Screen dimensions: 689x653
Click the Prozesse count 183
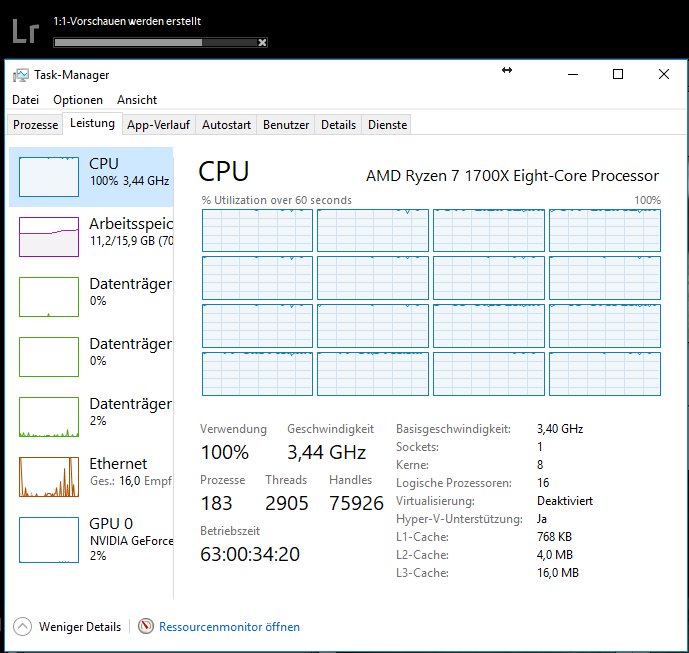pyautogui.click(x=216, y=503)
